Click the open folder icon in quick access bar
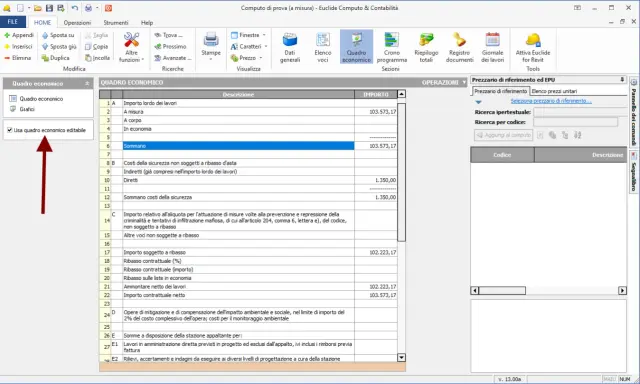640x384 pixels. pyautogui.click(x=38, y=8)
